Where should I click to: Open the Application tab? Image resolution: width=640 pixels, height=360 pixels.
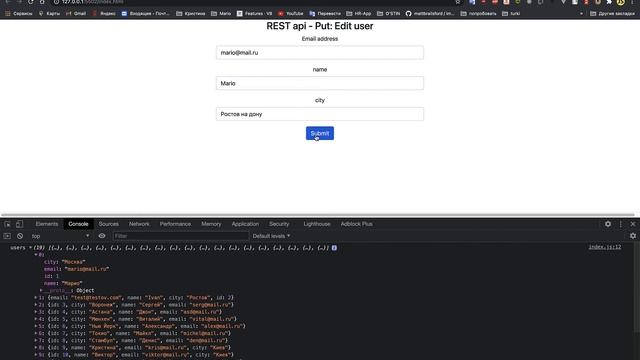[x=245, y=224]
